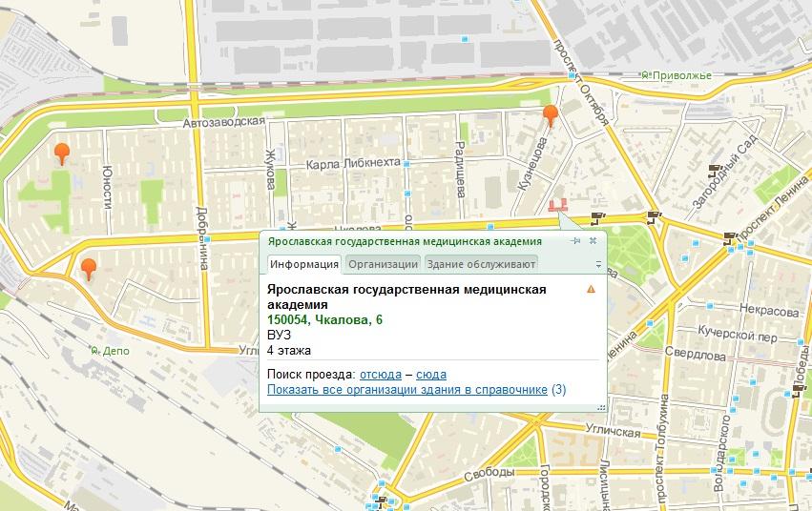Grab the popup resize grip in its corner

pos(601,407)
